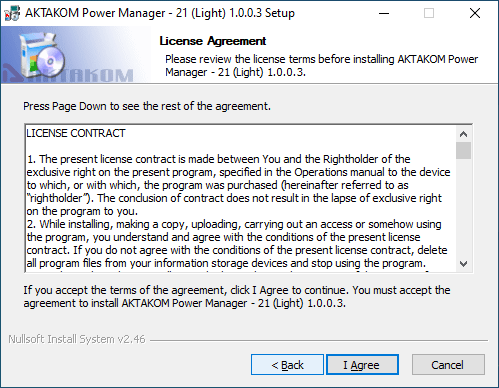
Task: Click the setup window title bar text
Action: 160,13
